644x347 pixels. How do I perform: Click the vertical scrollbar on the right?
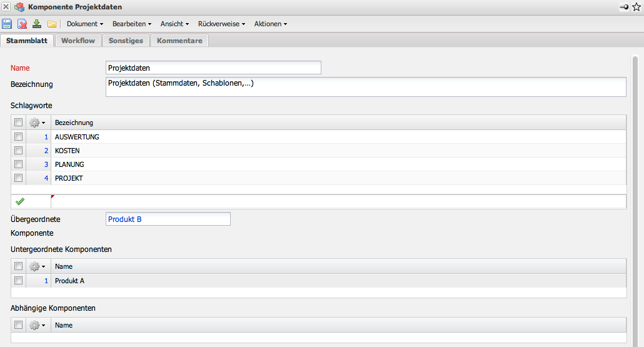click(x=635, y=201)
